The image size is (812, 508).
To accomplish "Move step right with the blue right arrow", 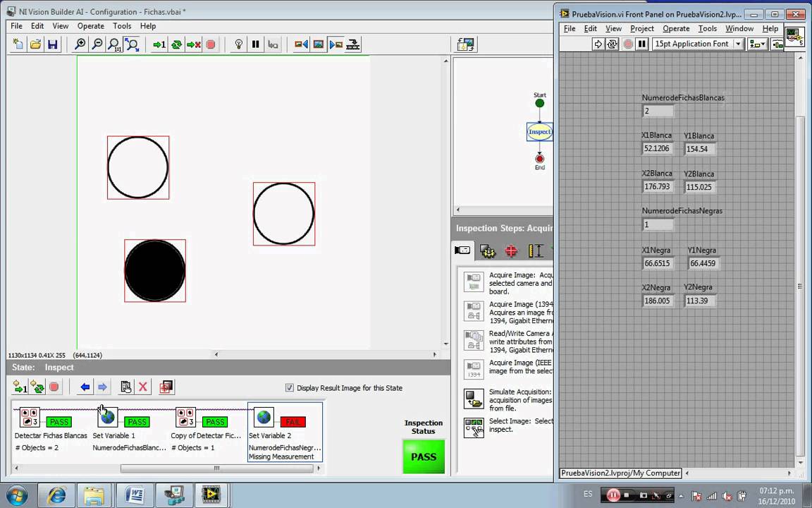I will (102, 387).
